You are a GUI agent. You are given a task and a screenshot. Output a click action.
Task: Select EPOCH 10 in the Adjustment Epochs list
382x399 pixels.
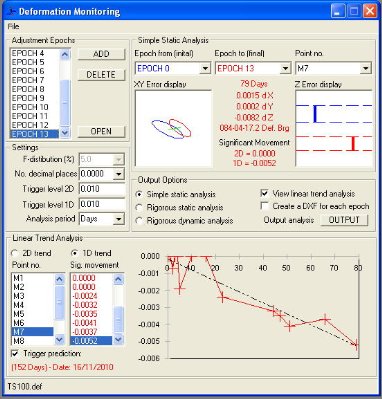[x=30, y=107]
